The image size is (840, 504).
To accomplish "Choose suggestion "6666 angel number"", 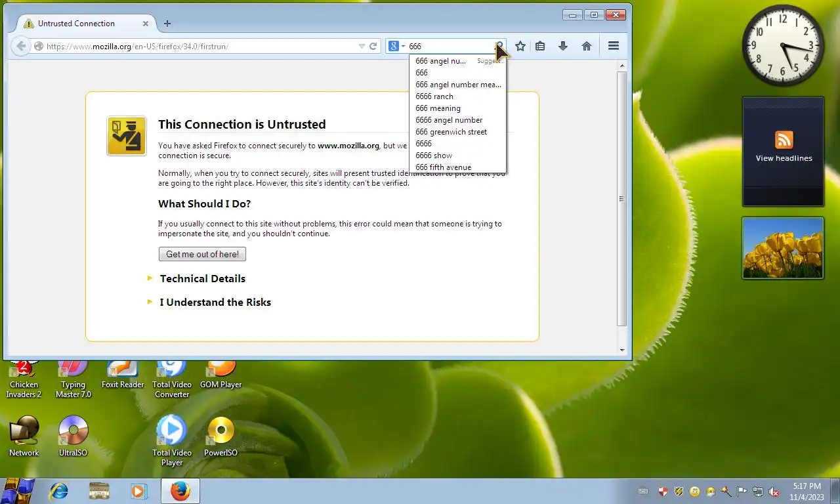I will point(457,120).
